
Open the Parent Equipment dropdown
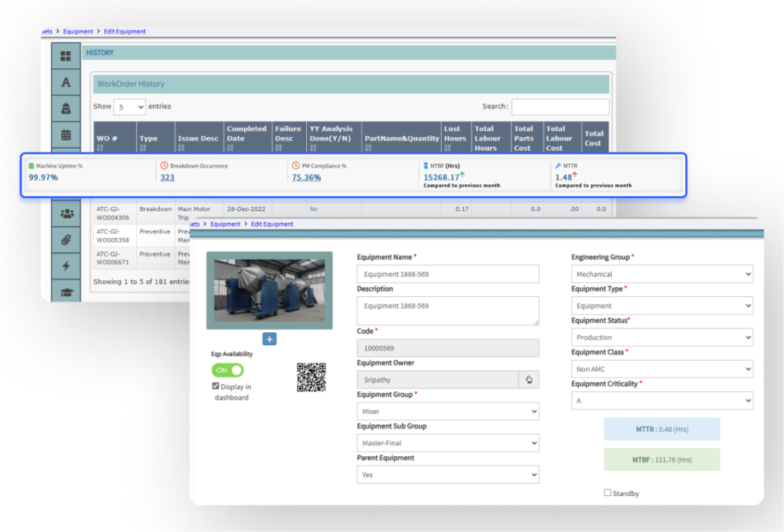(x=447, y=474)
